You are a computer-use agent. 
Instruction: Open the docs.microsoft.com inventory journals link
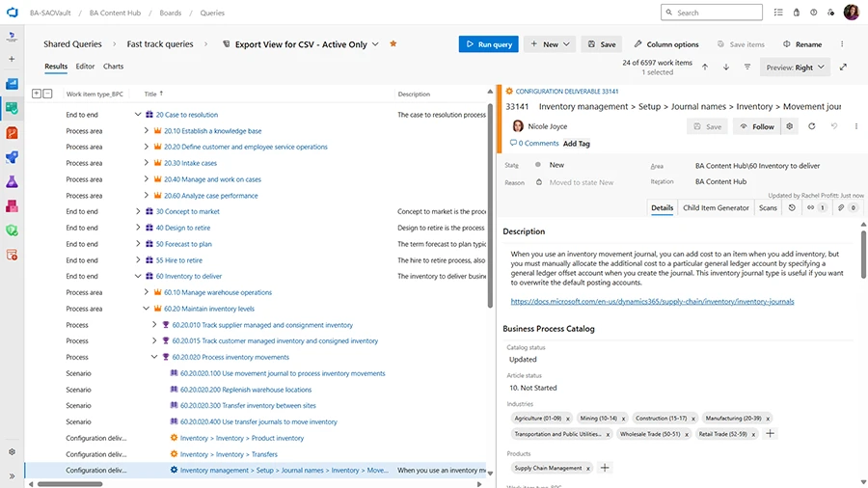(652, 301)
